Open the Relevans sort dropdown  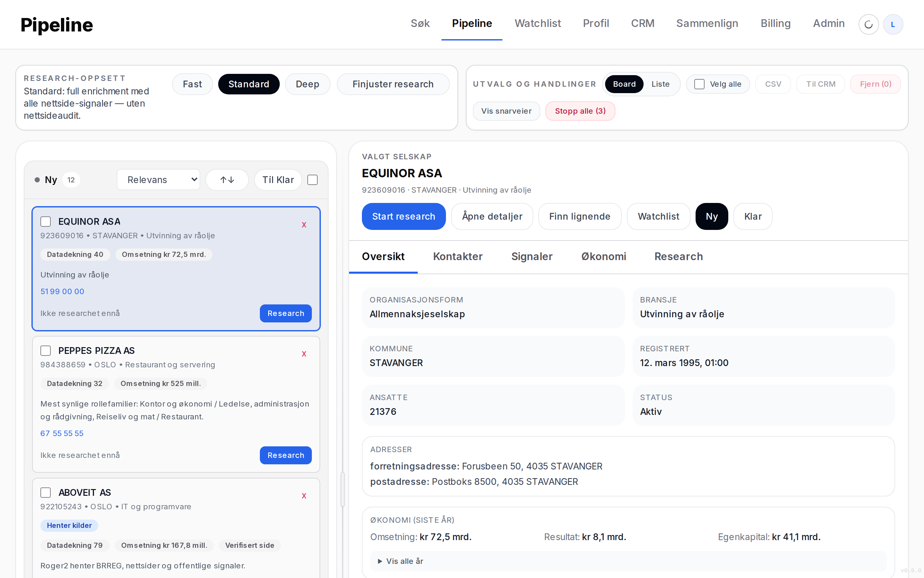point(158,180)
